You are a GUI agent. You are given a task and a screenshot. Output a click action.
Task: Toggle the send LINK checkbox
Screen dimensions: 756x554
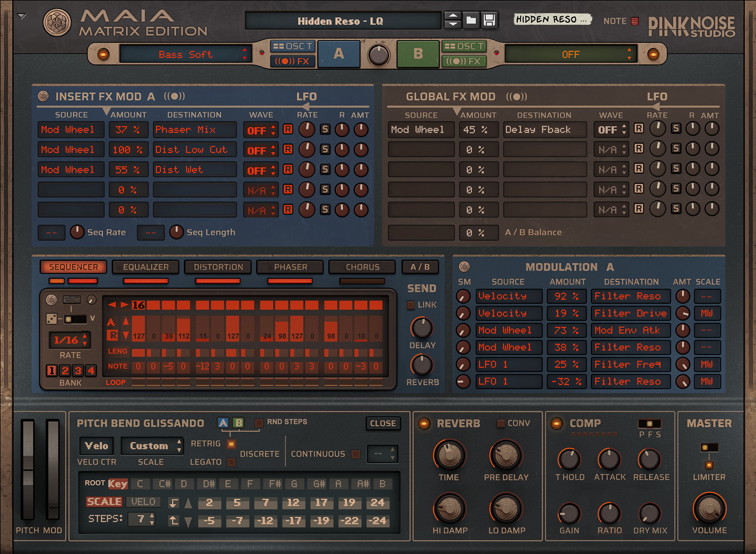[x=411, y=305]
